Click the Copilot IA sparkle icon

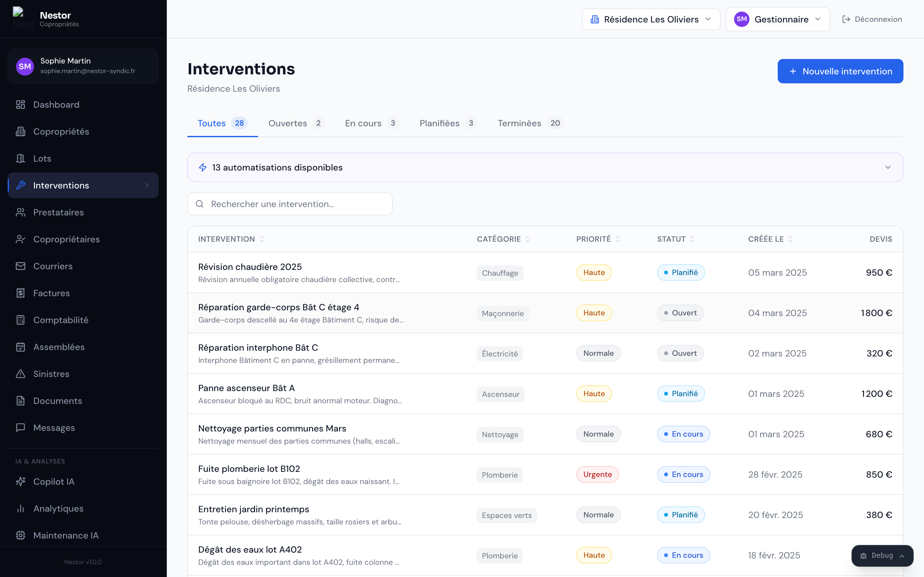(x=21, y=481)
